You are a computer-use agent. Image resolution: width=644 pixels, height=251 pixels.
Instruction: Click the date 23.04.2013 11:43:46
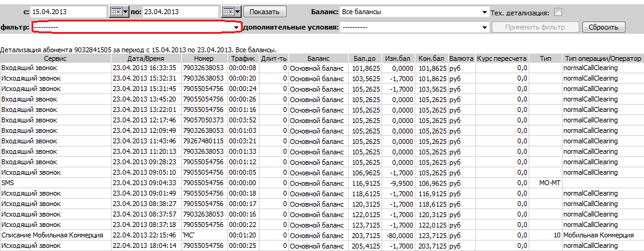pos(144,141)
